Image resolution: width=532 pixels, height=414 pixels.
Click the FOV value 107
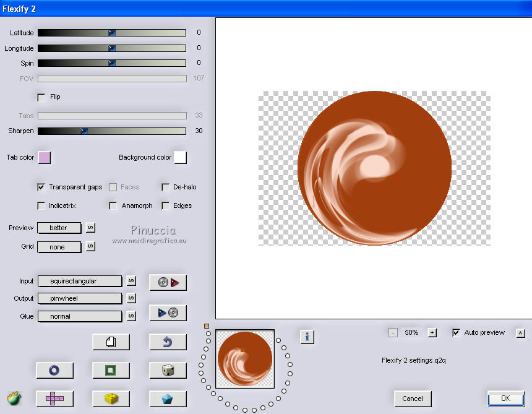[199, 78]
